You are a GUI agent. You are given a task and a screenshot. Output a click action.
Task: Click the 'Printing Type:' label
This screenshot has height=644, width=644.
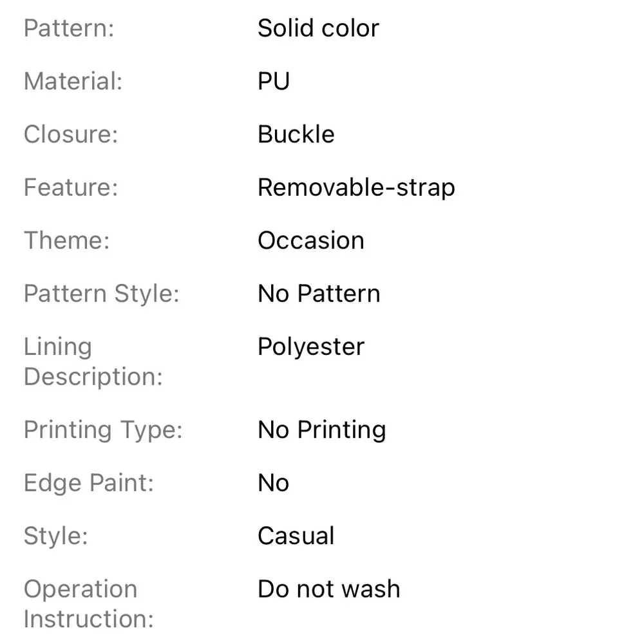103,430
